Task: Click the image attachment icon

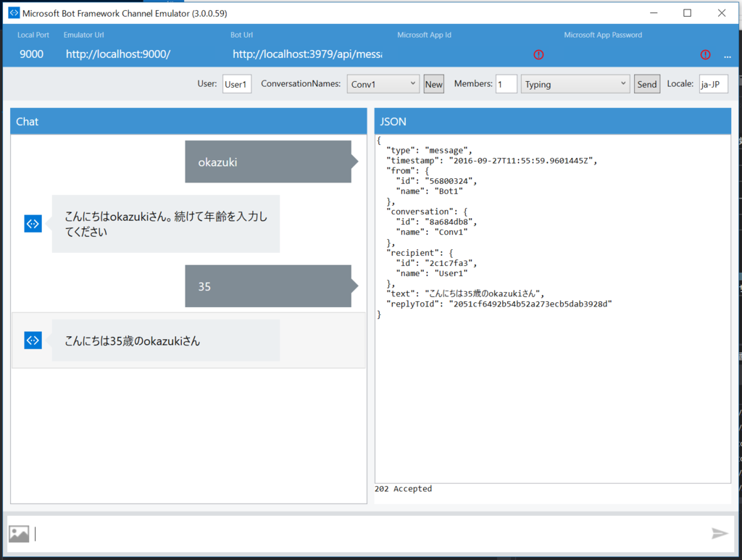Action: (19, 534)
